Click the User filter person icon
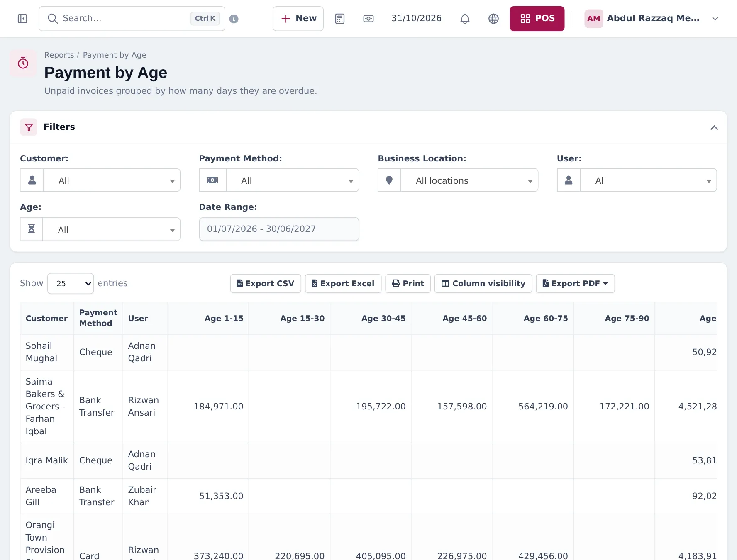This screenshot has height=560, width=737. (x=569, y=180)
